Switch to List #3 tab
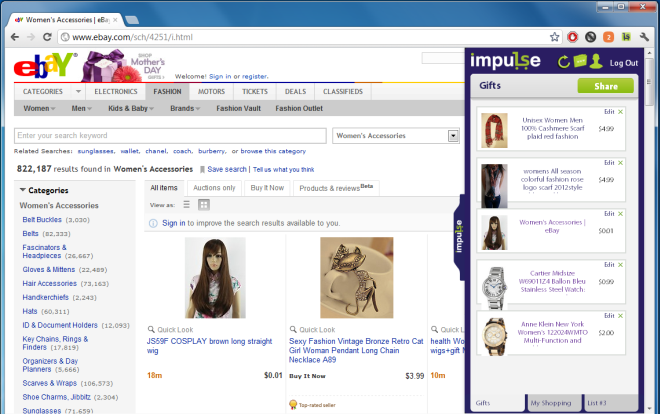The height and width of the screenshot is (414, 660). 610,403
